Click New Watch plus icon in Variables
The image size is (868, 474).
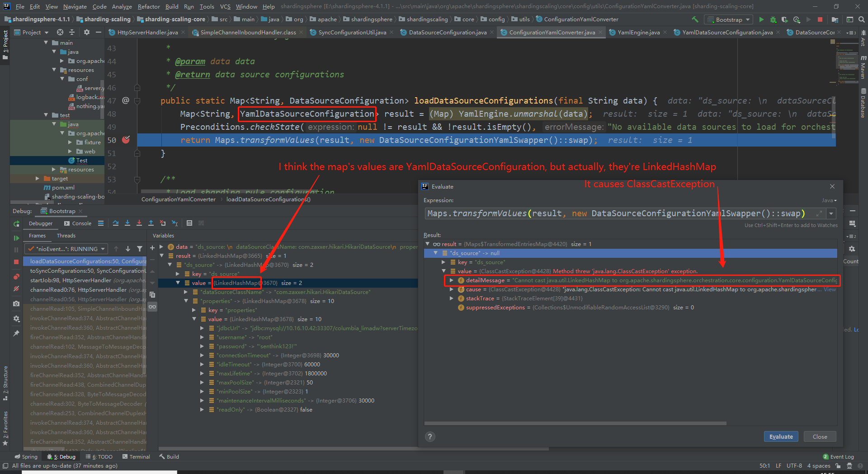152,247
